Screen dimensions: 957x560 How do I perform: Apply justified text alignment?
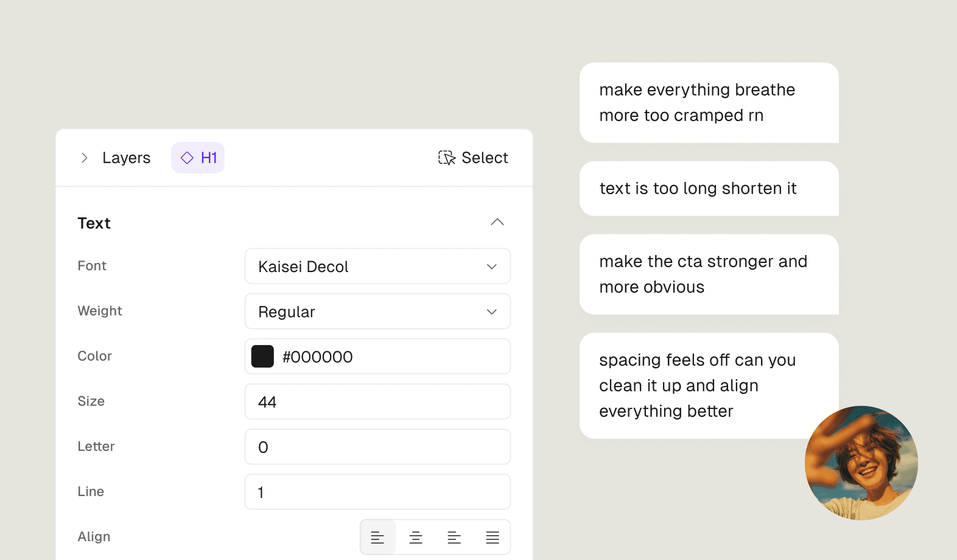(x=493, y=537)
